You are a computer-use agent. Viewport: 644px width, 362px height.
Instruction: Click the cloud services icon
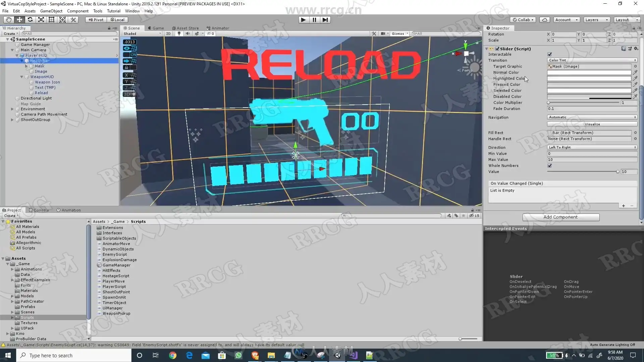(545, 20)
